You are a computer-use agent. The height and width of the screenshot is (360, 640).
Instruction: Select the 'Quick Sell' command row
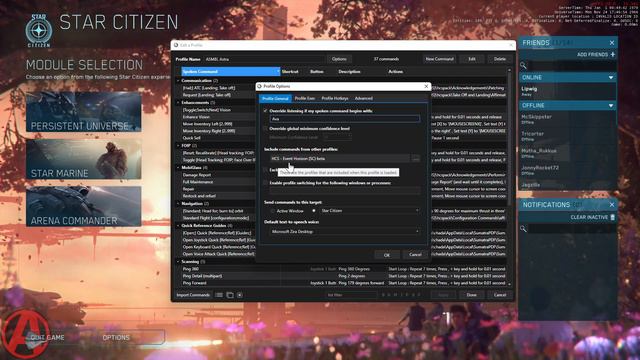click(x=191, y=138)
